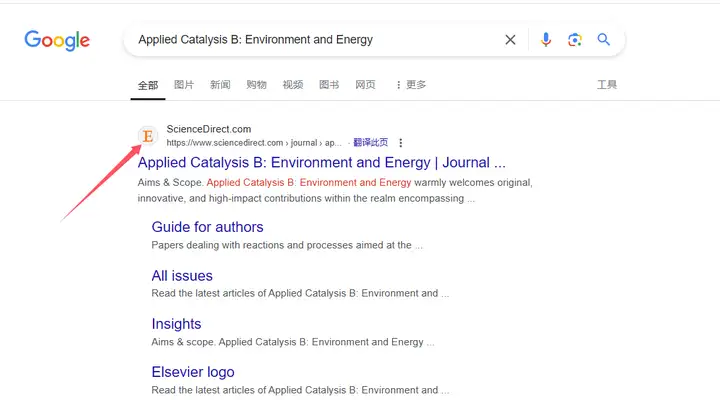This screenshot has height=400, width=720.
Task: Clear the search box with X
Action: pyautogui.click(x=510, y=40)
